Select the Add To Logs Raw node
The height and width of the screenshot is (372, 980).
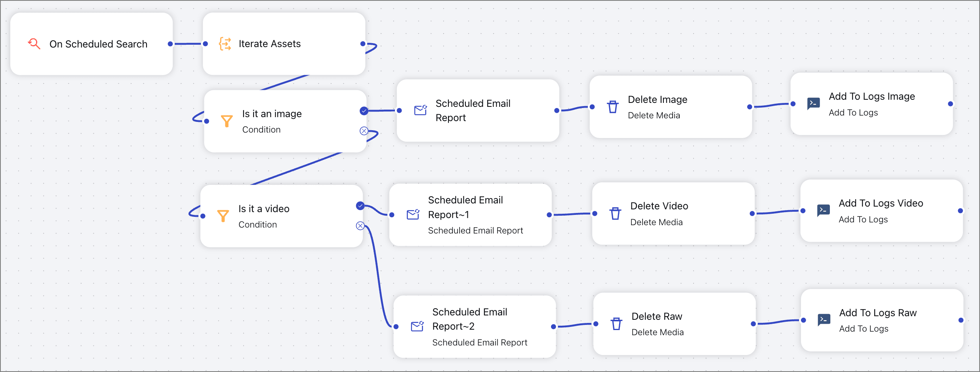882,320
